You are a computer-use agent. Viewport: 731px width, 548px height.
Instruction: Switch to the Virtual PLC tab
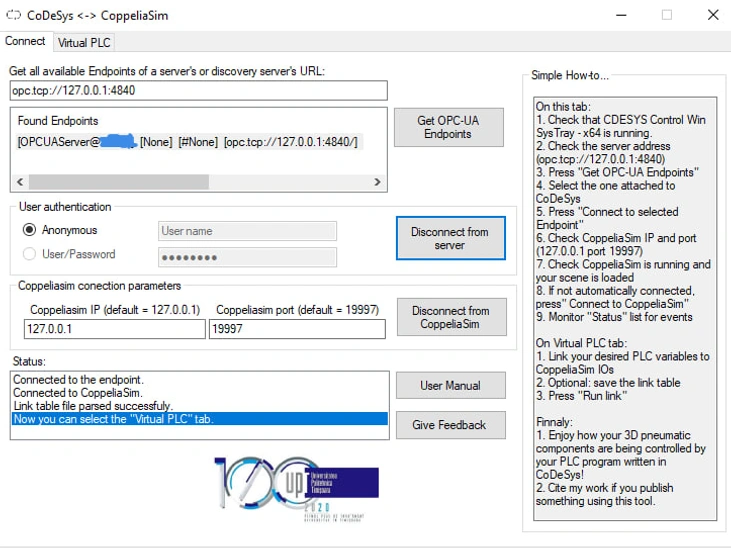84,42
